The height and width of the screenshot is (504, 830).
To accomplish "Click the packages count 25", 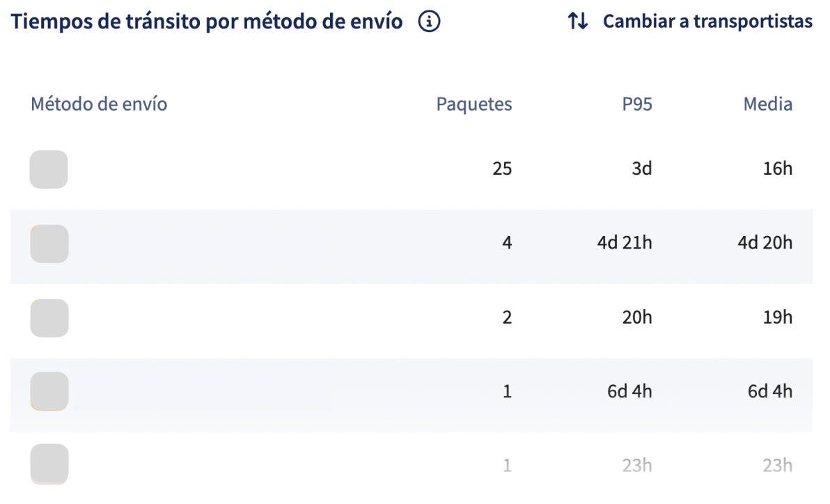I will [x=502, y=168].
